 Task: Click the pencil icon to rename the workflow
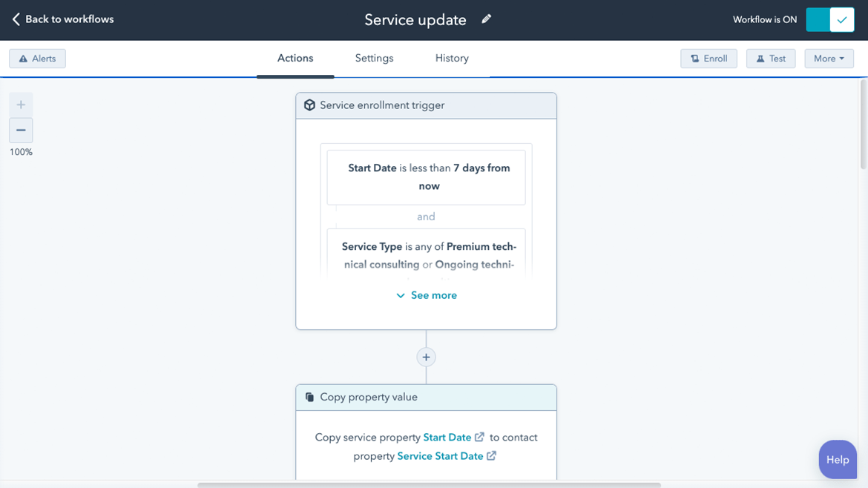[486, 19]
